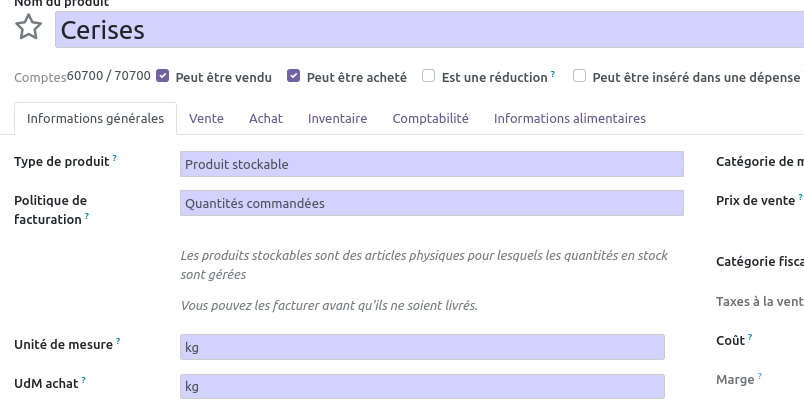Open Politique de facturation dropdown
The height and width of the screenshot is (400, 804).
coord(432,203)
